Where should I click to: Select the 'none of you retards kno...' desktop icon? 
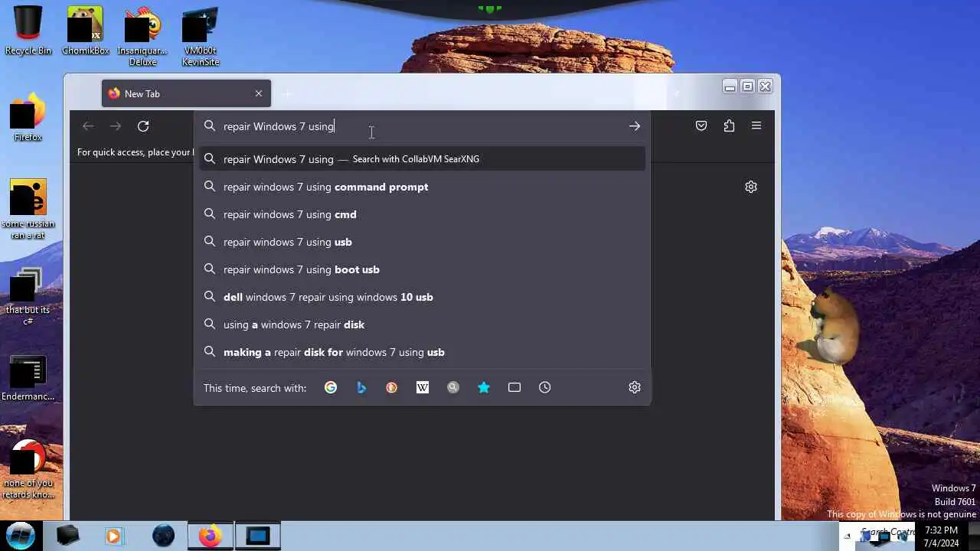click(28, 468)
